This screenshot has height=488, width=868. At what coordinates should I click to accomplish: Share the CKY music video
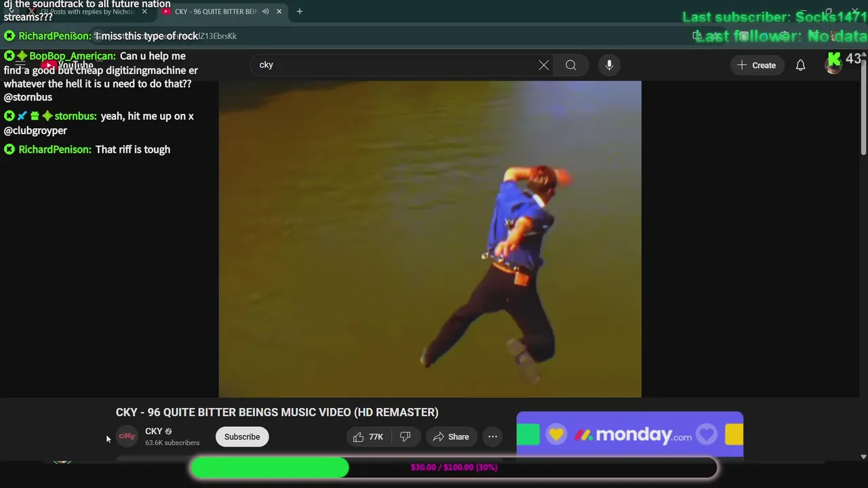[451, 436]
